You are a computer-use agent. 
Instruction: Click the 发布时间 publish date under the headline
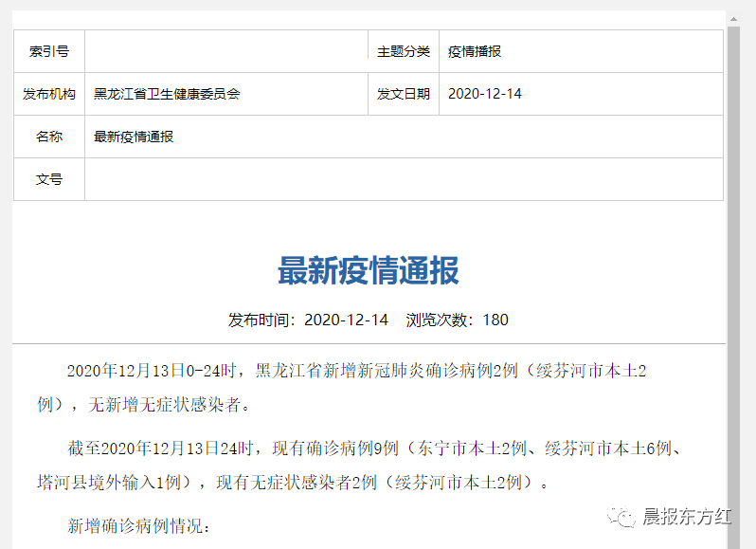[x=308, y=320]
